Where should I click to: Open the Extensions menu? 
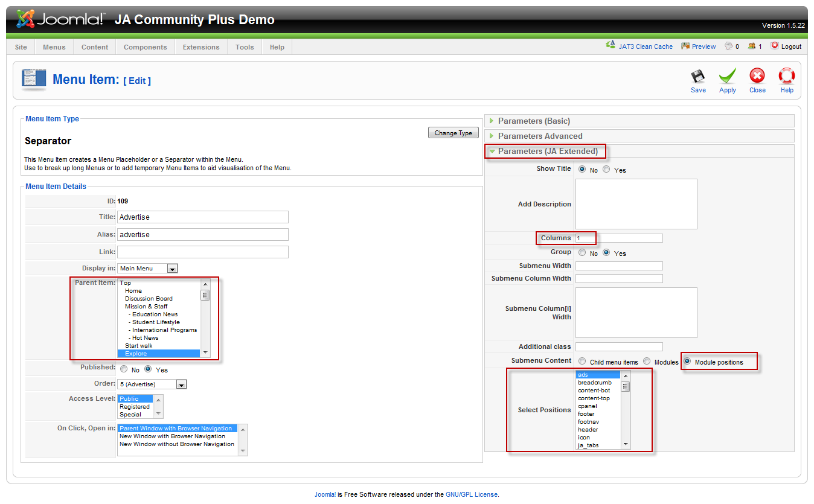201,47
